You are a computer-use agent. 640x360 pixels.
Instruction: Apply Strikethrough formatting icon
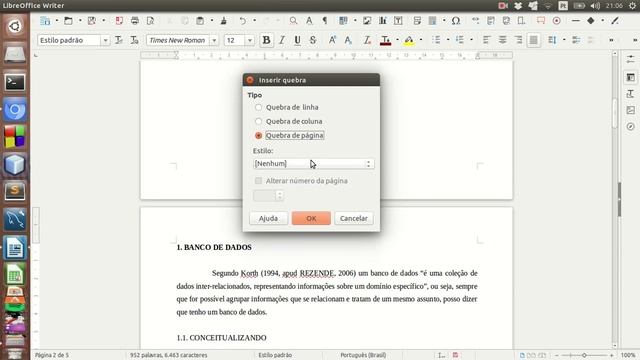313,40
